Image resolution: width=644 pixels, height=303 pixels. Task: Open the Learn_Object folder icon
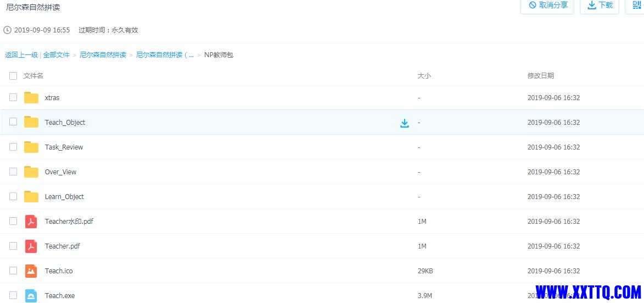(31, 196)
